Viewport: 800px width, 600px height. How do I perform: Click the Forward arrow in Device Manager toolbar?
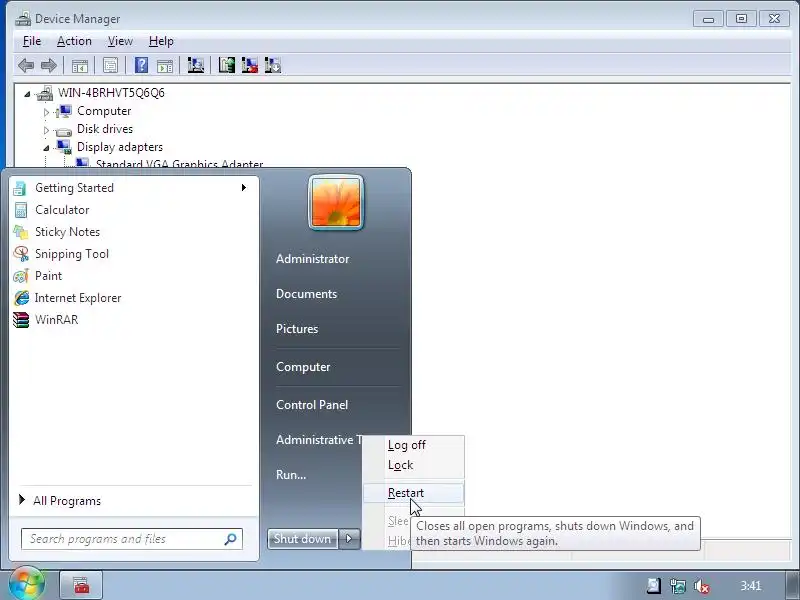pos(48,65)
